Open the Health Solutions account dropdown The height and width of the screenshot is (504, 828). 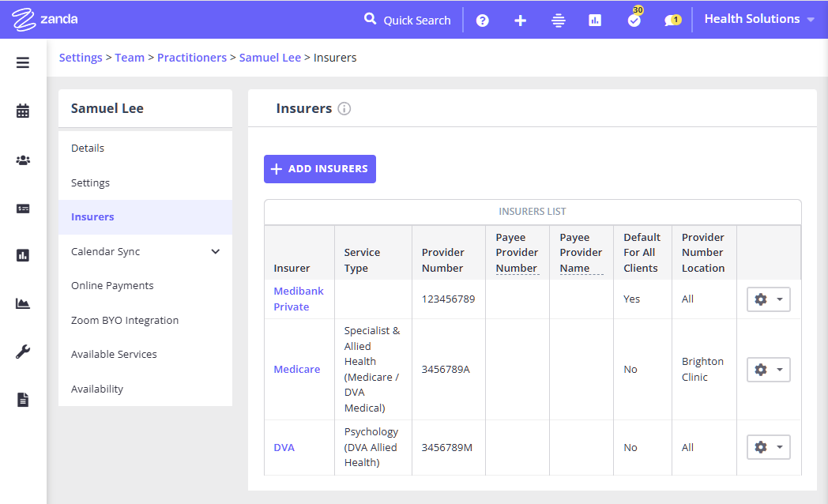click(758, 19)
